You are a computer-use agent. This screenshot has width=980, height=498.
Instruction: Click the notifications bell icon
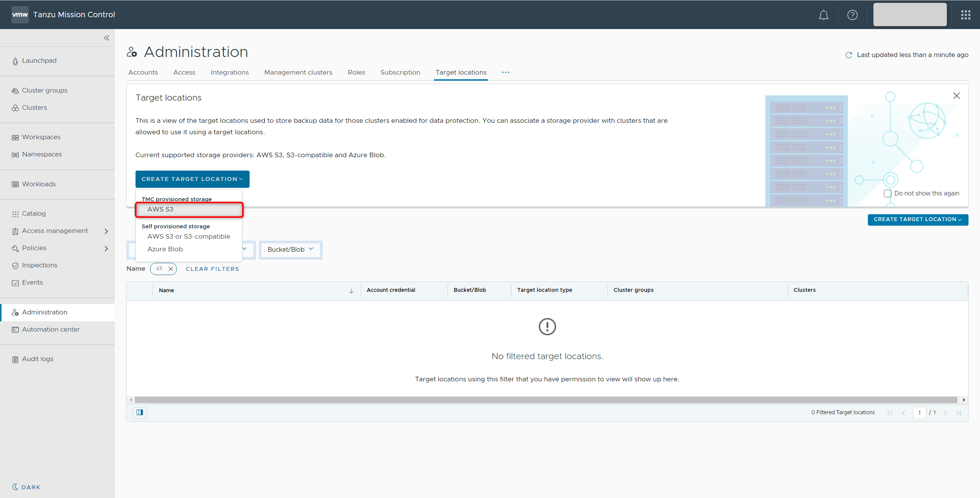coord(823,15)
